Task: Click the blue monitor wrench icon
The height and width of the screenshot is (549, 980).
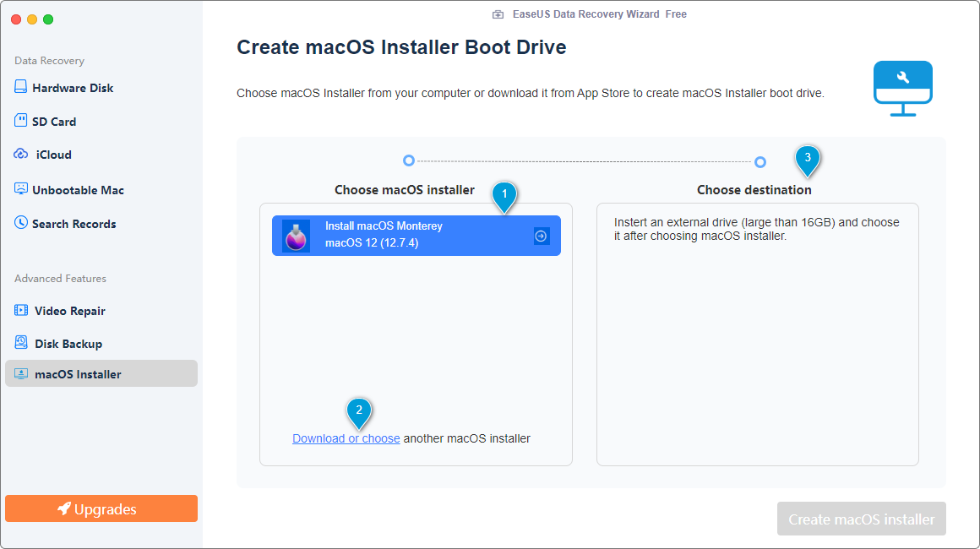Action: [x=903, y=89]
